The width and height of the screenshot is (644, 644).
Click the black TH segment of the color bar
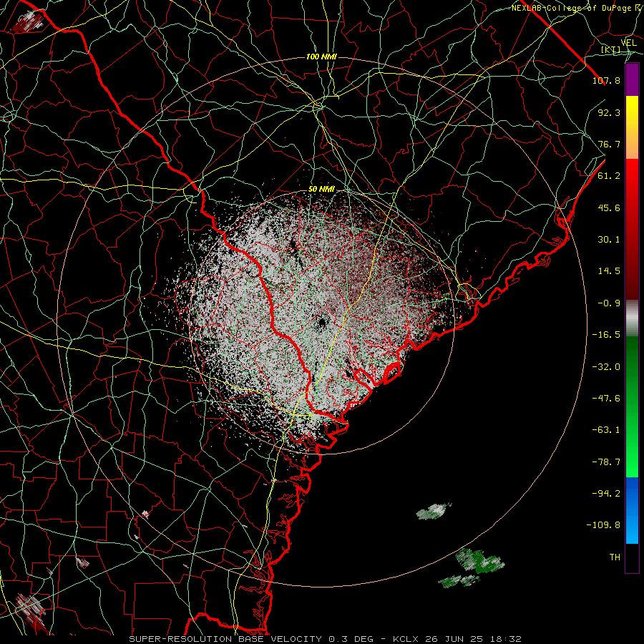point(632,558)
